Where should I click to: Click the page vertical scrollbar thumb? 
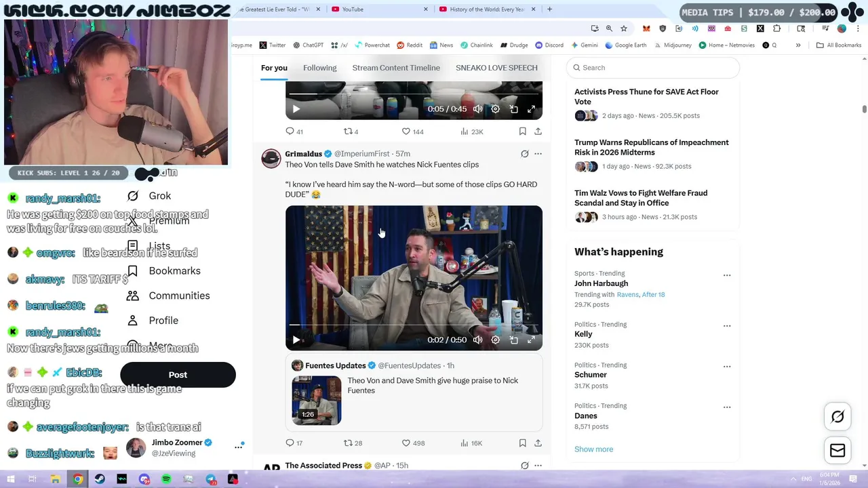coord(864,109)
